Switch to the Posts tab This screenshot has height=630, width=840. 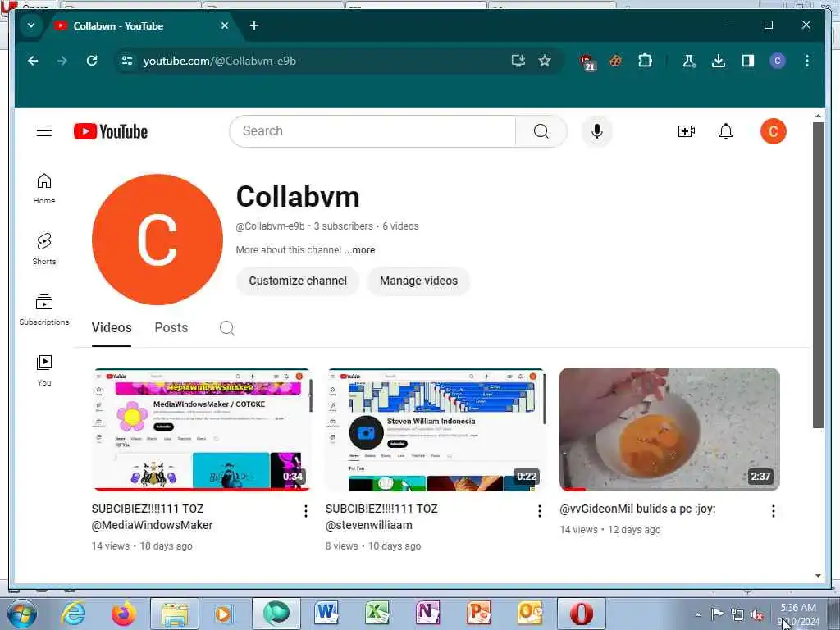(171, 328)
